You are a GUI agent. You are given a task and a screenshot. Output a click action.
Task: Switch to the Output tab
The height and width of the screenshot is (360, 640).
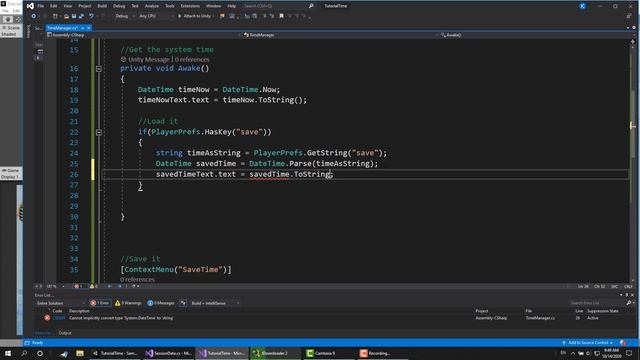tap(64, 333)
